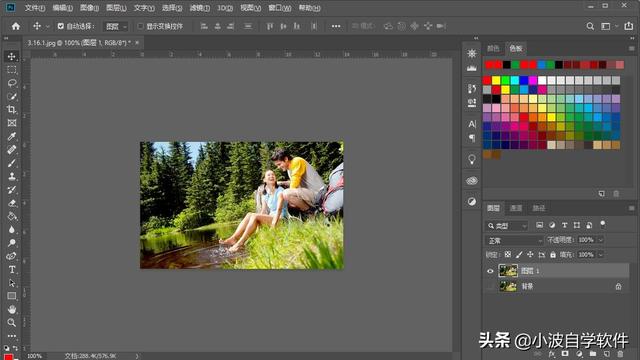Open the 文件 menu
Image resolution: width=640 pixels, height=360 pixels.
coord(34,7)
